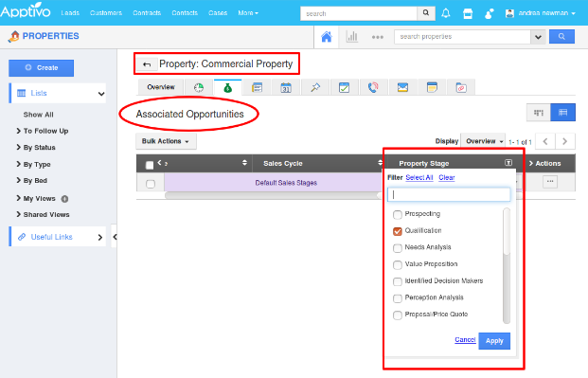The width and height of the screenshot is (588, 378).
Task: Open the Bulk Actions dropdown
Action: tap(166, 141)
